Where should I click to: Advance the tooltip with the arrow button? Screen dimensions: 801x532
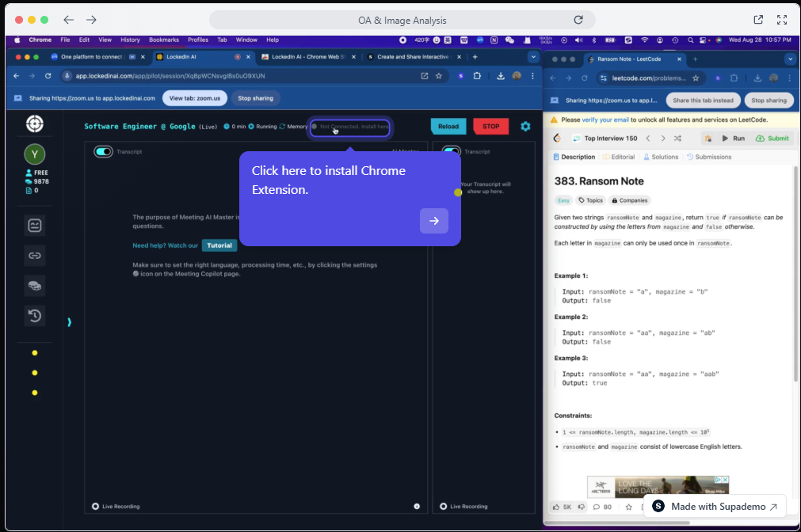434,221
